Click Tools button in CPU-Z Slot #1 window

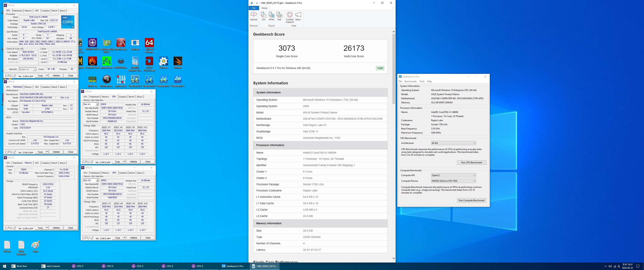(x=117, y=162)
